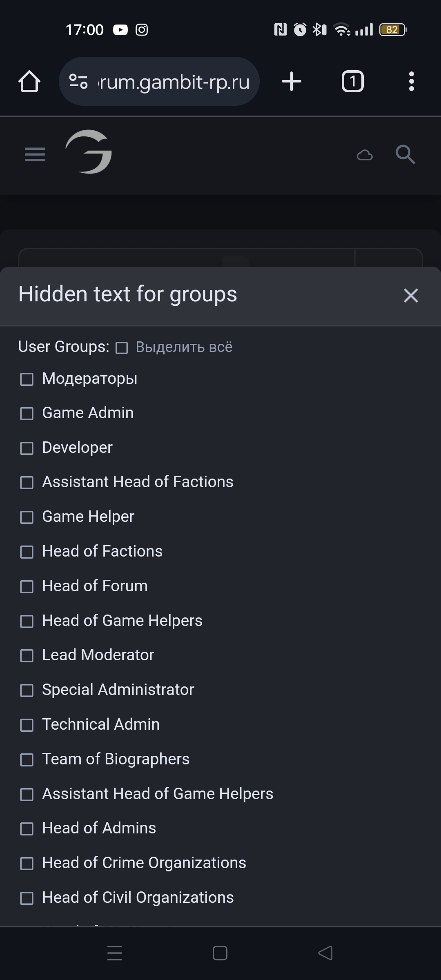
Task: Tap site settings icon in address bar
Action: coord(78,81)
